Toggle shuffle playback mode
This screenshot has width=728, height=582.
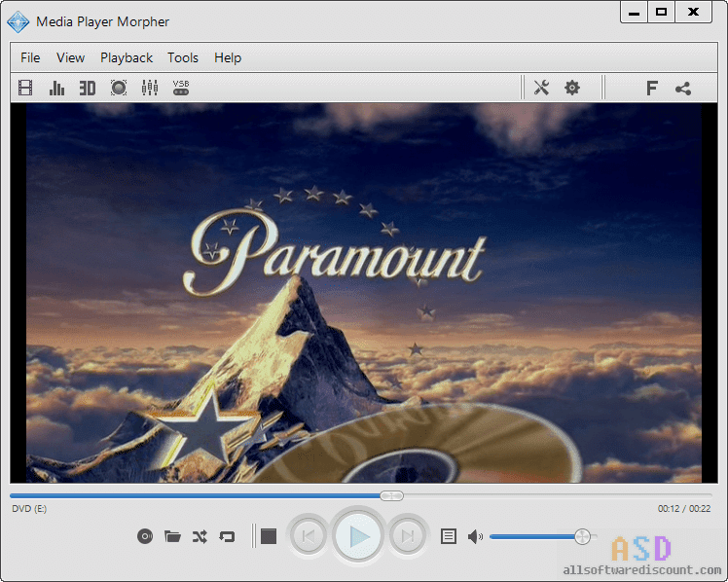pos(200,536)
